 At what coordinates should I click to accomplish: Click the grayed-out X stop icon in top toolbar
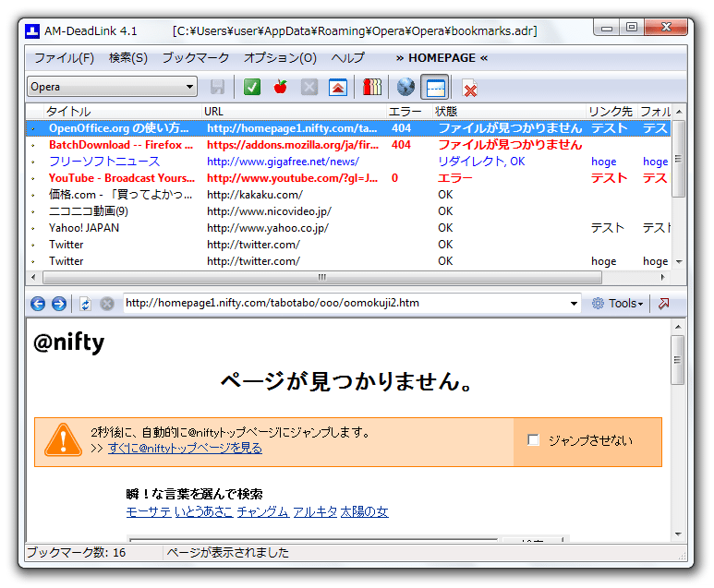tap(309, 87)
